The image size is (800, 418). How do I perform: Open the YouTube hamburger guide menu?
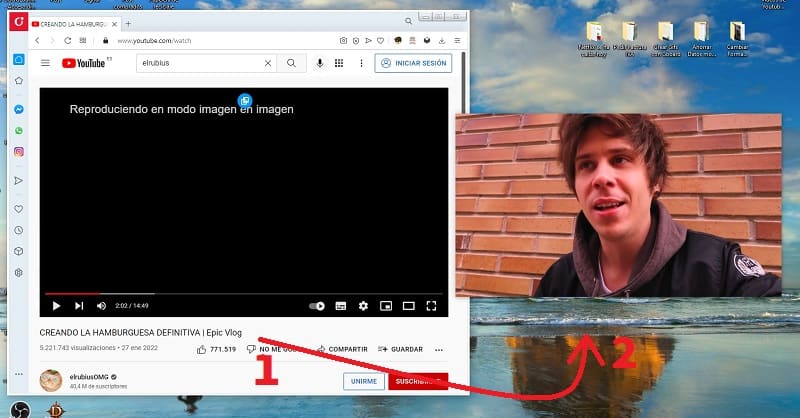tap(45, 63)
